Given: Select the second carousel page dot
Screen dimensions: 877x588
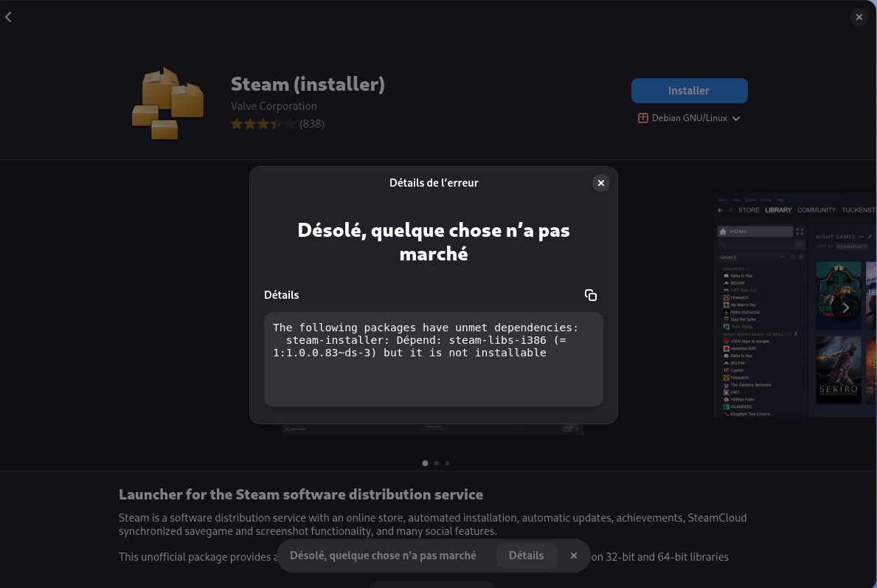Looking at the screenshot, I should (436, 463).
